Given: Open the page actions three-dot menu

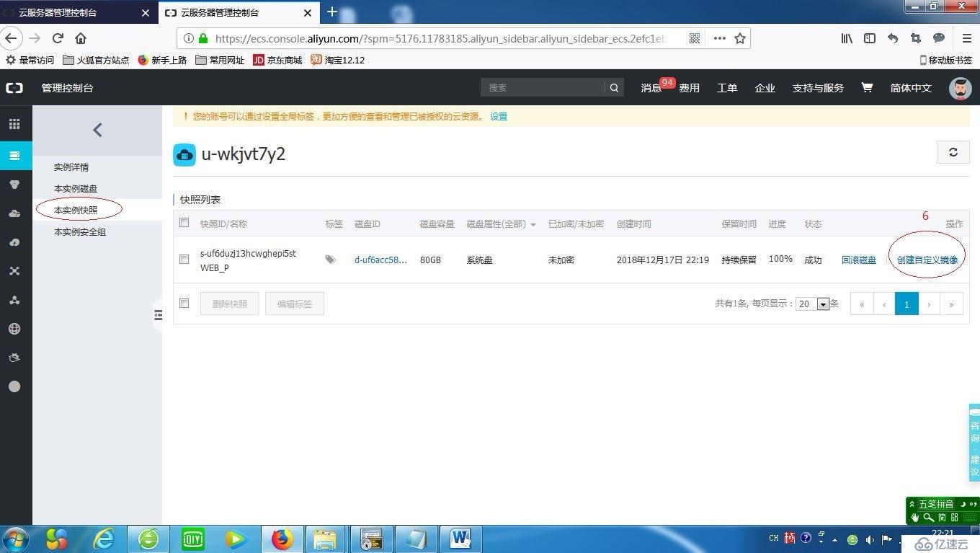Looking at the screenshot, I should point(719,38).
